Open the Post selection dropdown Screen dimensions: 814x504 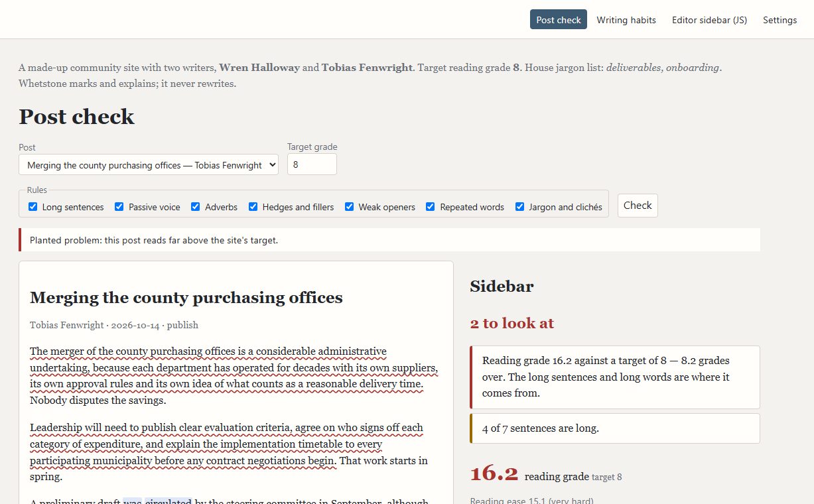pos(149,165)
